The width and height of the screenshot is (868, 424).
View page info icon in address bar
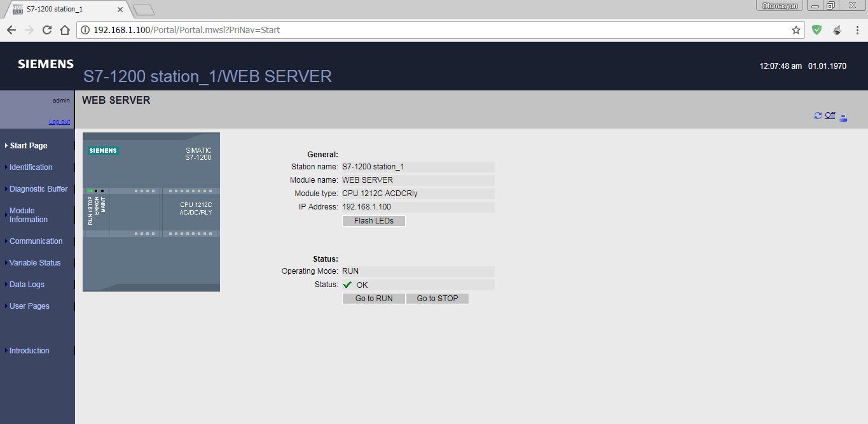pyautogui.click(x=85, y=30)
